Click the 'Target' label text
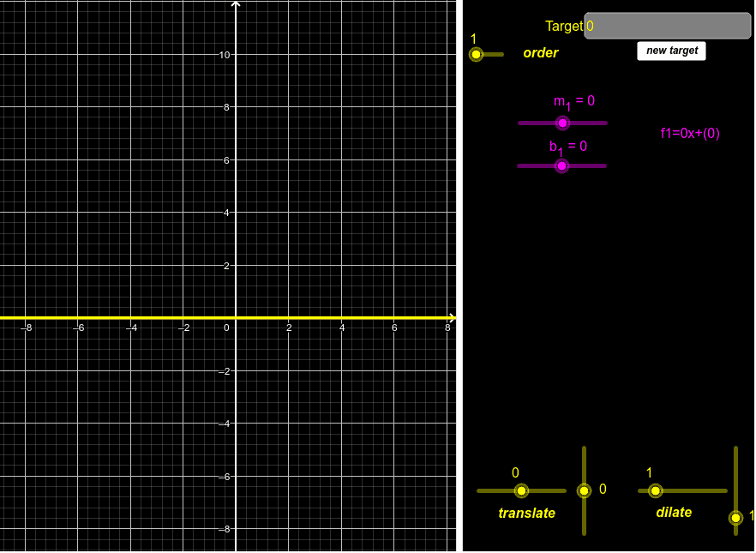 click(x=564, y=26)
